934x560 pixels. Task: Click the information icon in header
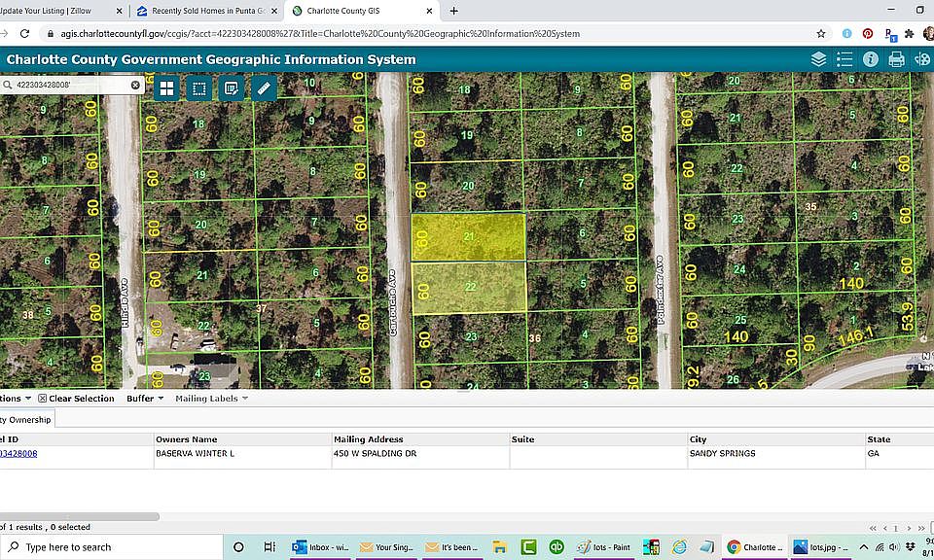(x=870, y=59)
